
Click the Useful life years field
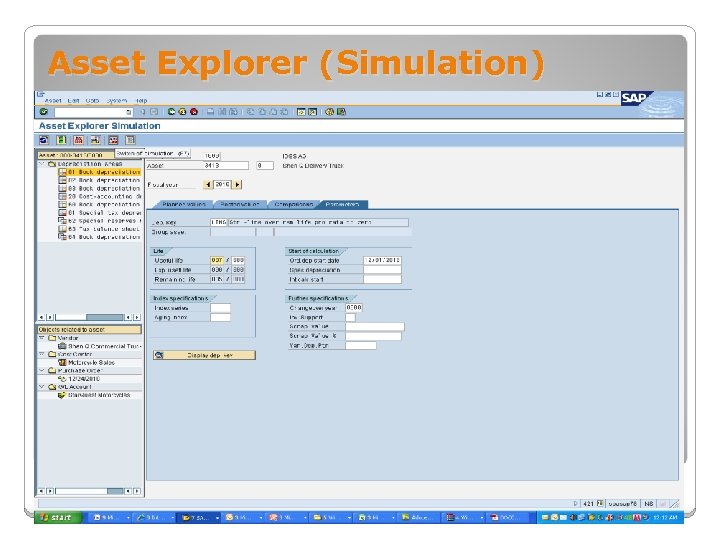pyautogui.click(x=217, y=260)
